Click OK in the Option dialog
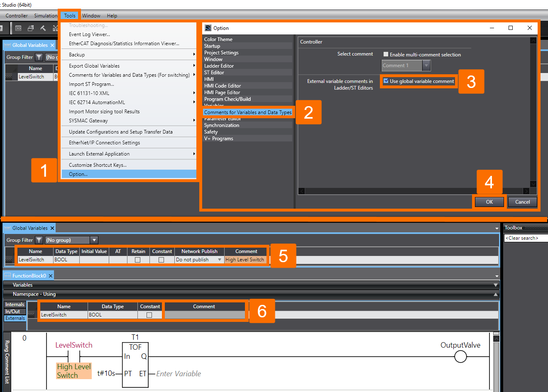548x392 pixels. 489,202
